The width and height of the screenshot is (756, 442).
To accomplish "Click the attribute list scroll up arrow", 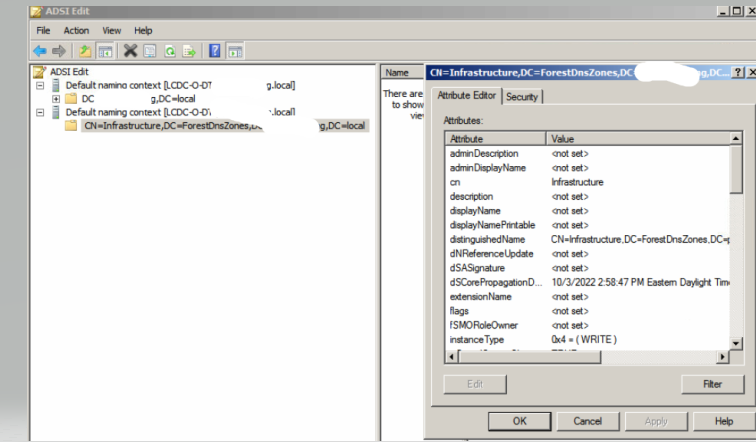I will click(x=736, y=139).
